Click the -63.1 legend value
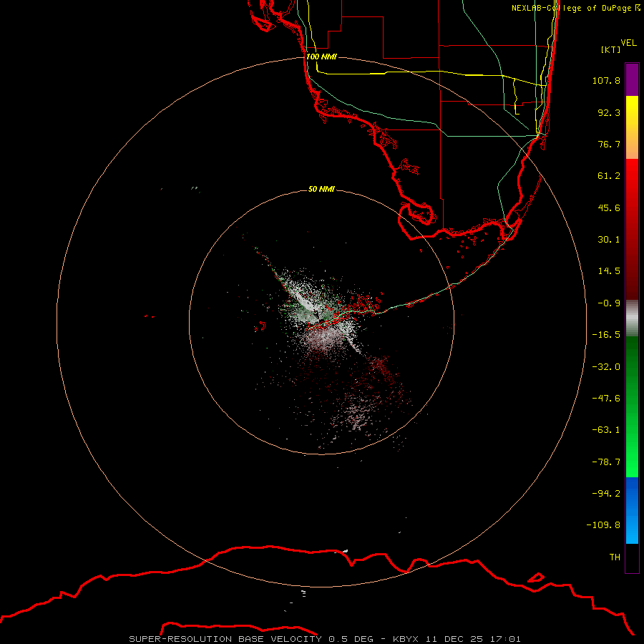 pos(606,430)
